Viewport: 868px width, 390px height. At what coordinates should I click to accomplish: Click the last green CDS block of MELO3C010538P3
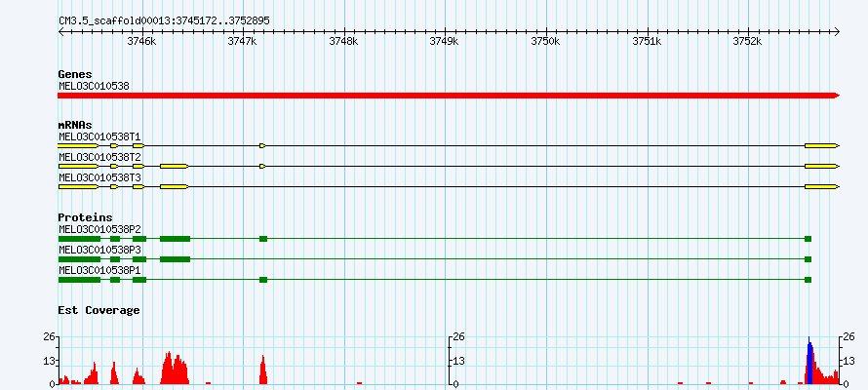coord(809,259)
